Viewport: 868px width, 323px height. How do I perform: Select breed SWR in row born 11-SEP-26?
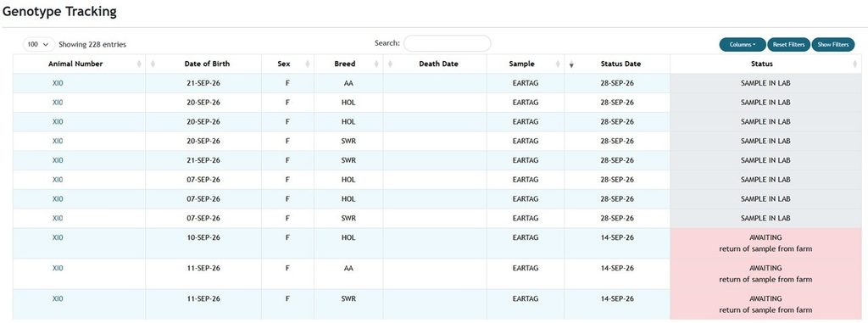click(348, 298)
